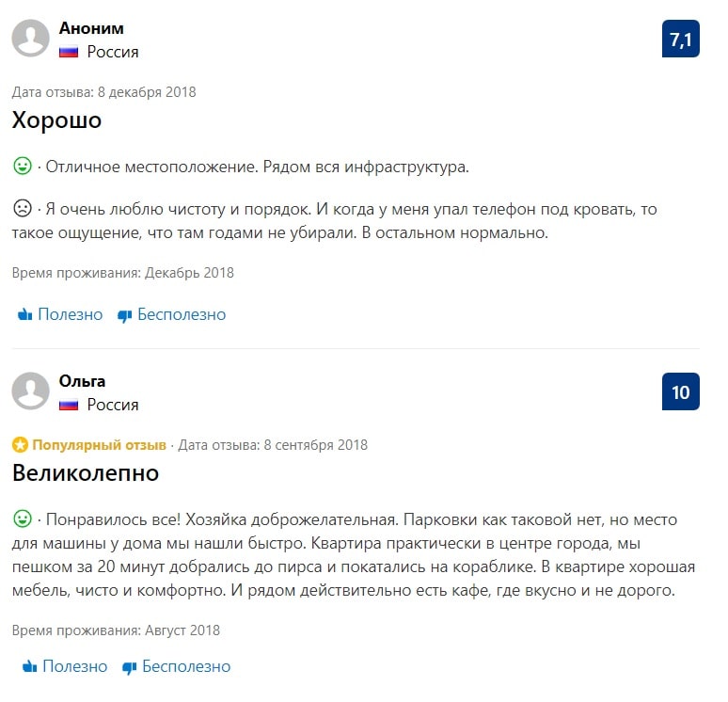Click the sad face icon in Аноним's review
728x702 pixels.
point(23,207)
